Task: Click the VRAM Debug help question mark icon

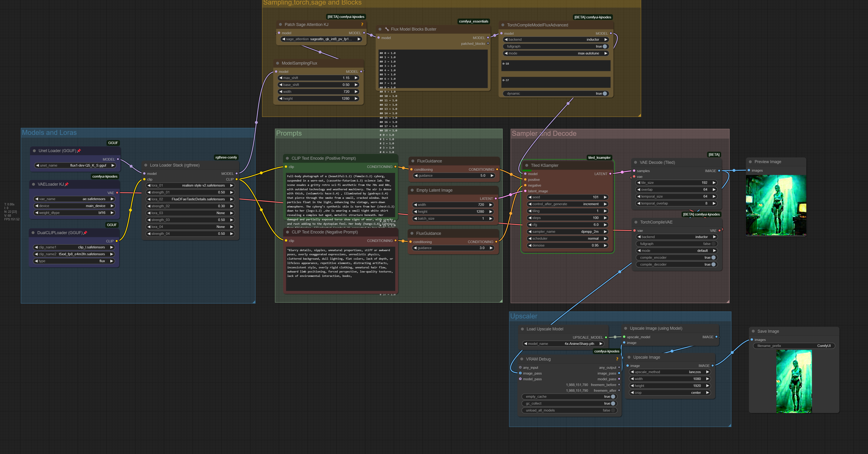Action: point(617,359)
